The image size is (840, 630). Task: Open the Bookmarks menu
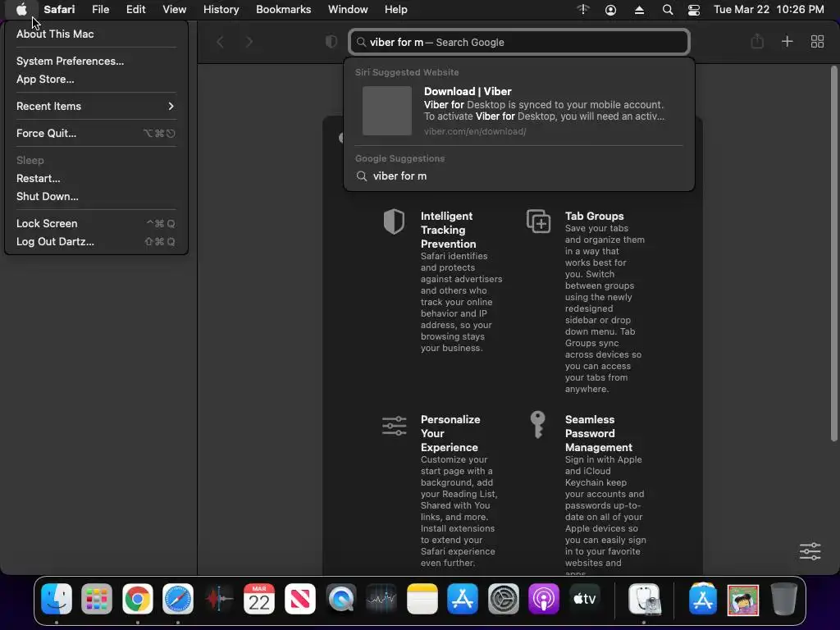coord(283,10)
